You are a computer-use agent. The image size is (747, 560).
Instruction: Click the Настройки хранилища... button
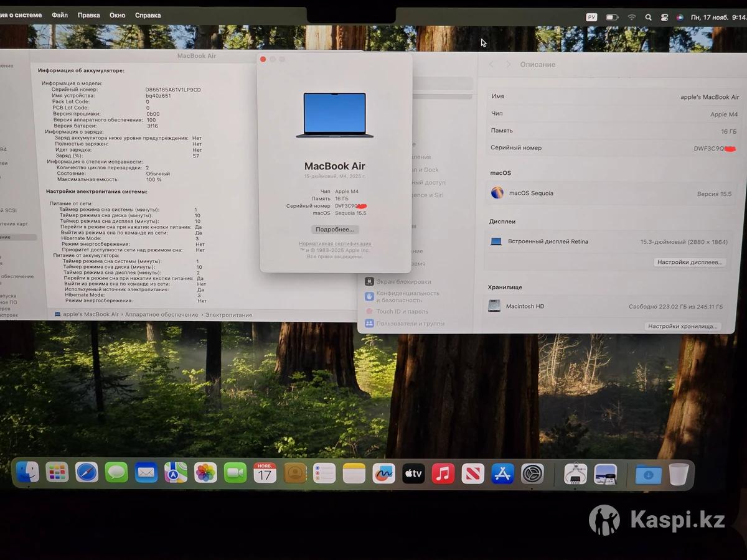pyautogui.click(x=683, y=326)
